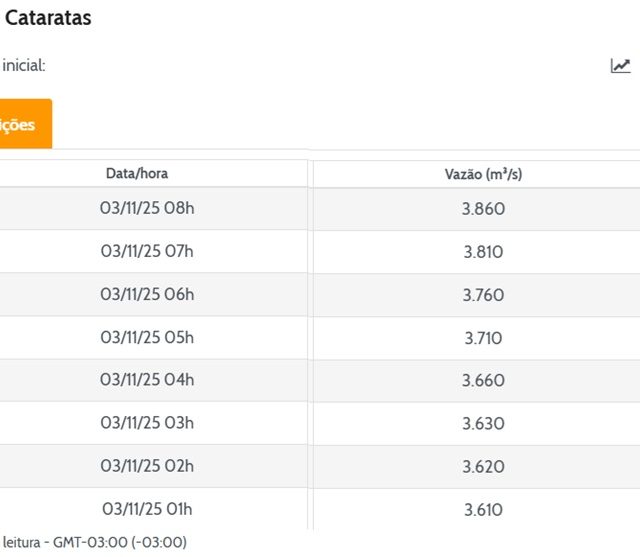Click the Vazão (m³/s) column header

(x=483, y=175)
